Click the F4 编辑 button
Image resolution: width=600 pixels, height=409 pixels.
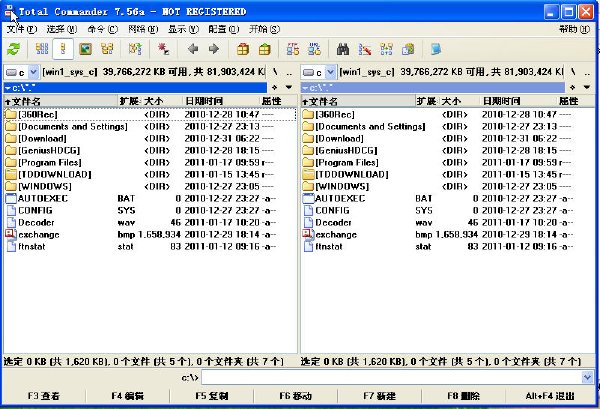(127, 396)
